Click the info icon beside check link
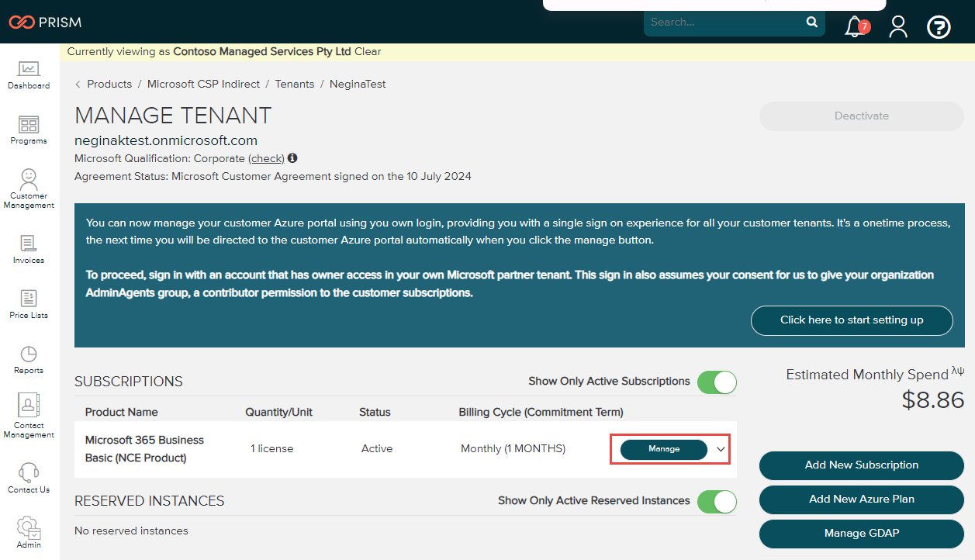Image resolution: width=975 pixels, height=560 pixels. [x=292, y=158]
